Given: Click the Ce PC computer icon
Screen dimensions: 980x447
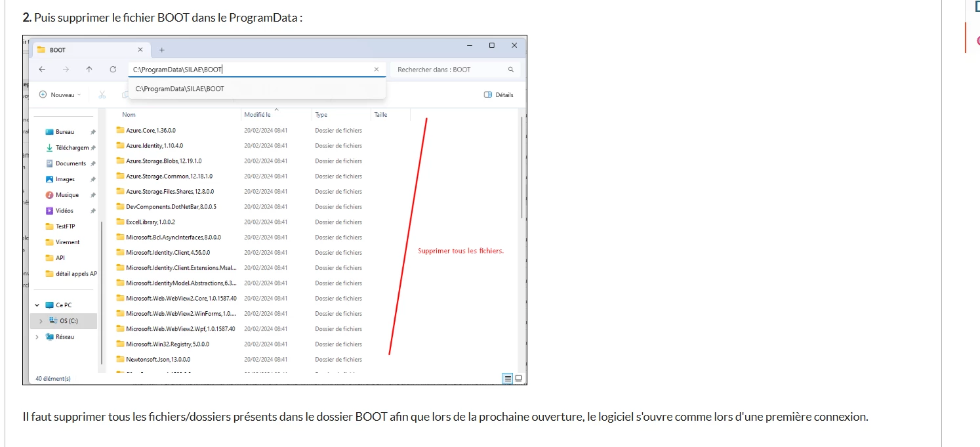Looking at the screenshot, I should coord(49,305).
